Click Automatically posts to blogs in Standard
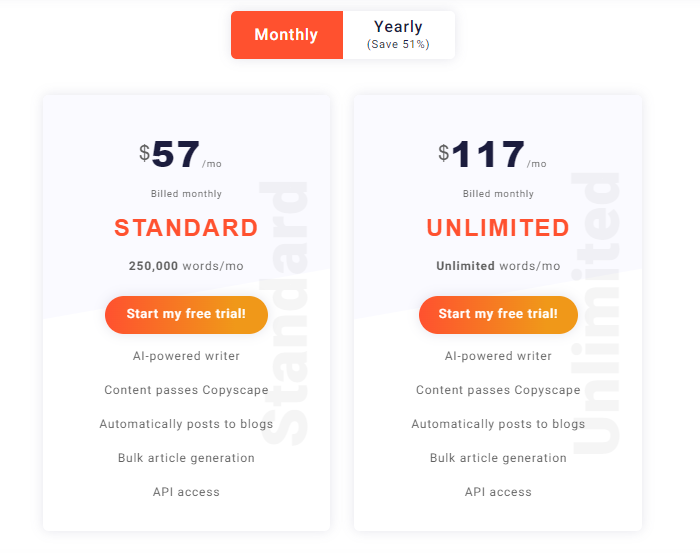Screen dimensions: 700x553 pyautogui.click(x=186, y=424)
